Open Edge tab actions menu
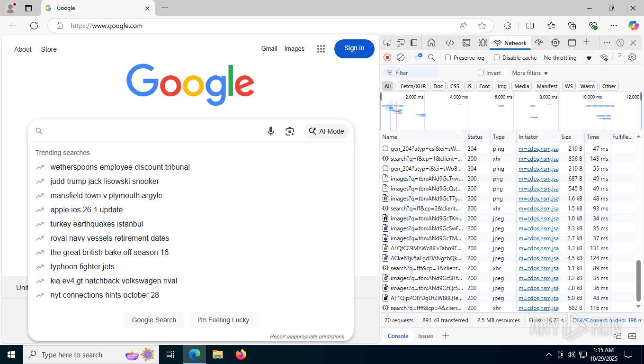 click(x=28, y=8)
